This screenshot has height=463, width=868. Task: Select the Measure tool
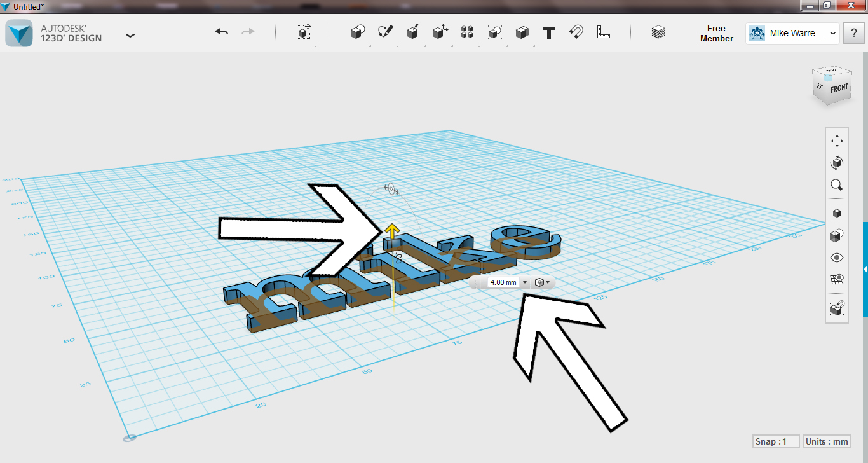click(604, 32)
